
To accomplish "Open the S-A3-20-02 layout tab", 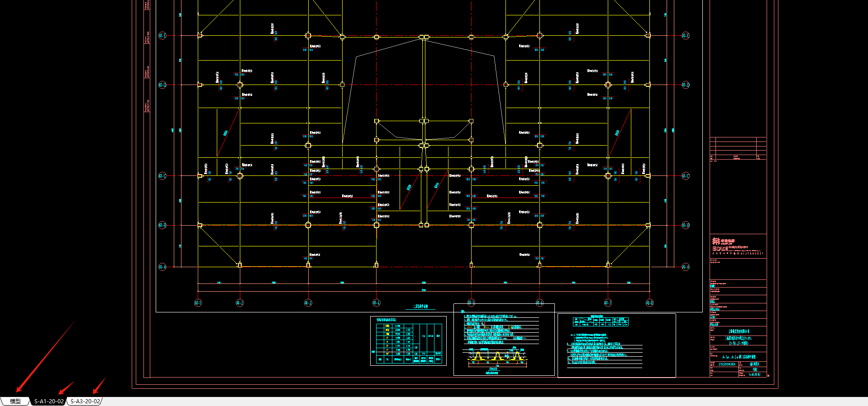I will pyautogui.click(x=85, y=401).
